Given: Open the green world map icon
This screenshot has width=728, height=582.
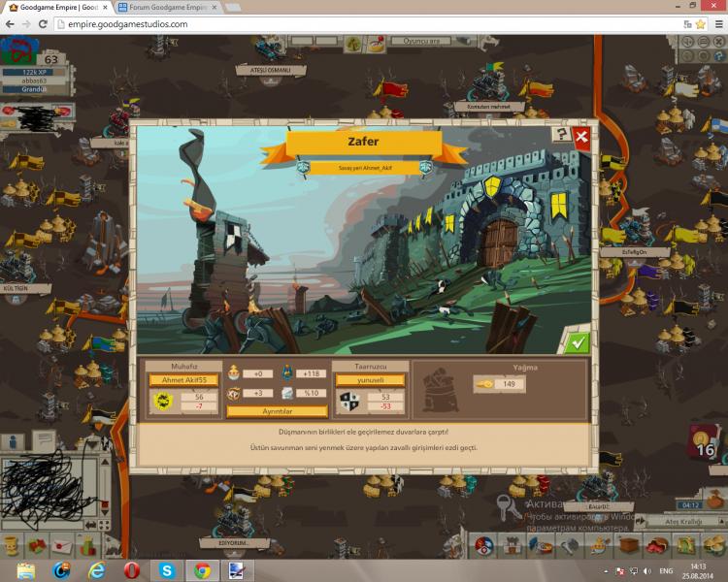Looking at the screenshot, I should point(685,546).
